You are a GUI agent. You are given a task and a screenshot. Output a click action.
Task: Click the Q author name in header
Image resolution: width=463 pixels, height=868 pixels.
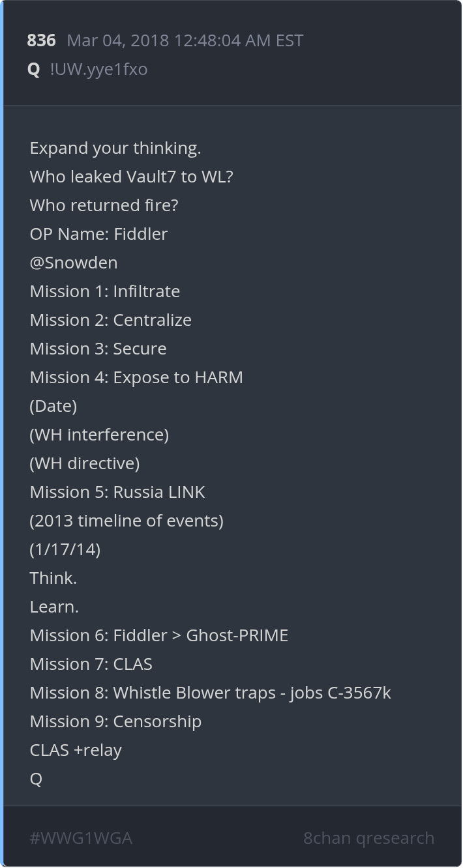(x=34, y=69)
